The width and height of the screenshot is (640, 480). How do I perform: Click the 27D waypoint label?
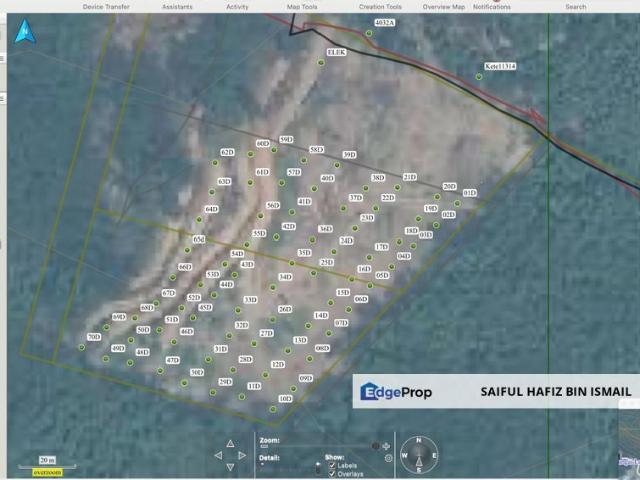pos(267,333)
